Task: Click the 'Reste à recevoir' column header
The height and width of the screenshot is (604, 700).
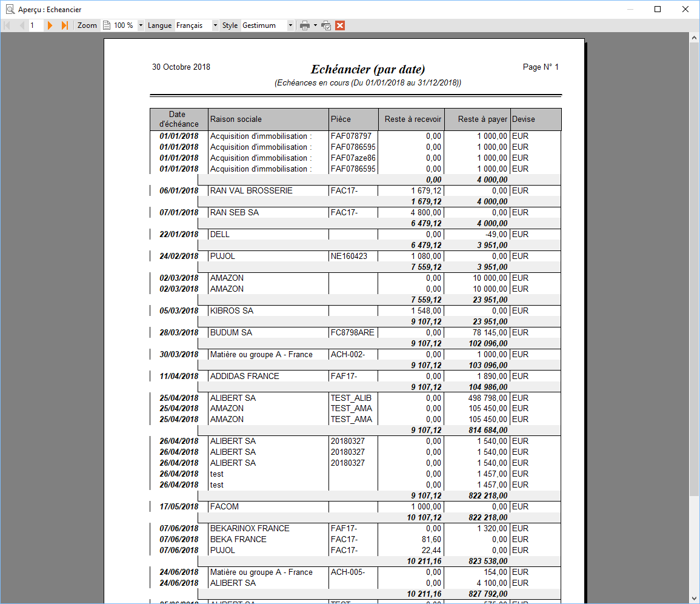Action: click(413, 119)
